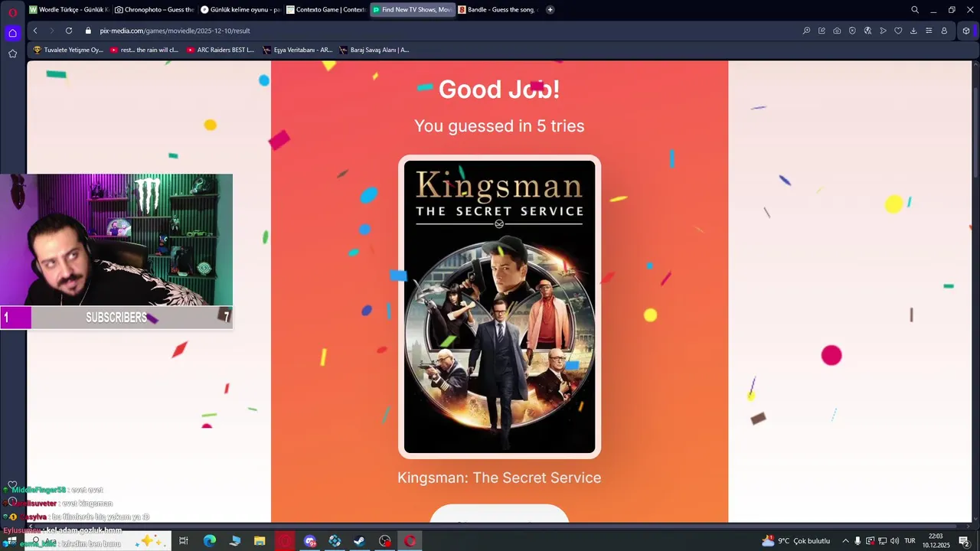980x551 pixels.
Task: Open the Opera home/start page sidebar icon
Action: coord(12,33)
